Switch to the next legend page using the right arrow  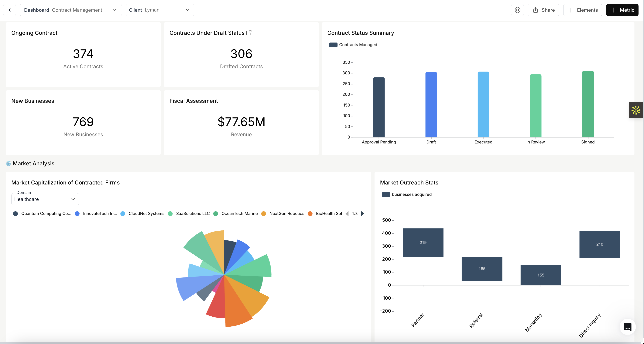pyautogui.click(x=362, y=214)
